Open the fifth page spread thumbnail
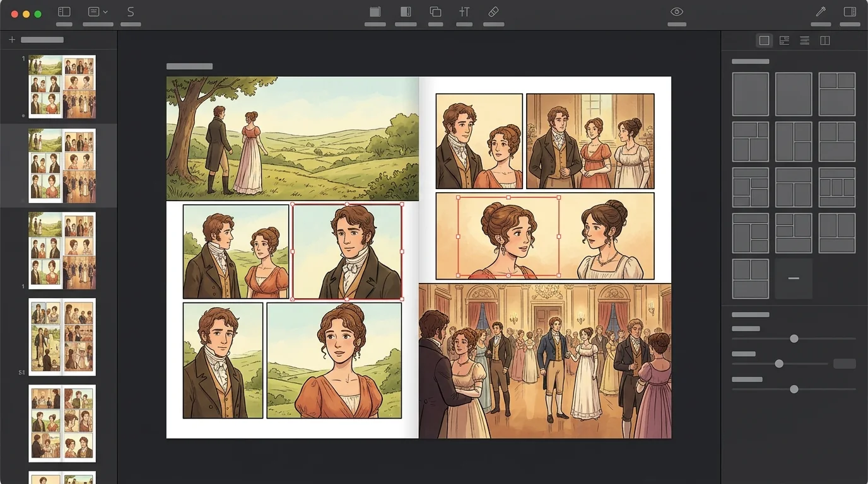 pos(62,423)
